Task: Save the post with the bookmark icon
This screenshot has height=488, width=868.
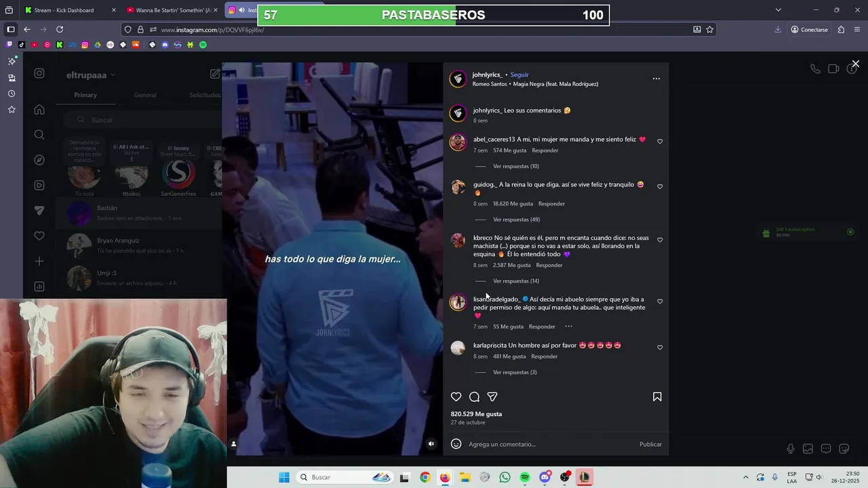Action: (657, 397)
